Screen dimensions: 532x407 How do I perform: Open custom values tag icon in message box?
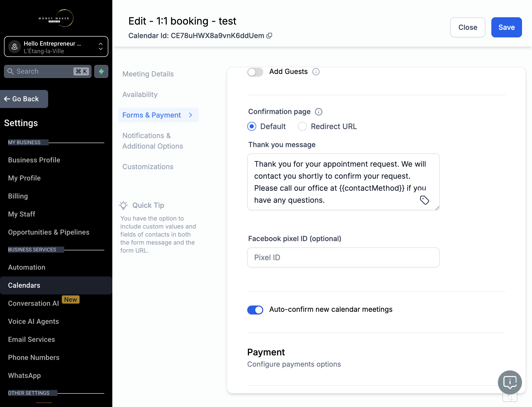pyautogui.click(x=424, y=200)
